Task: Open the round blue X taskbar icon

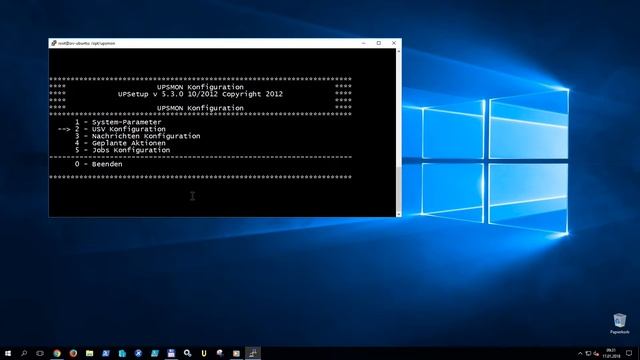Action: [x=138, y=353]
